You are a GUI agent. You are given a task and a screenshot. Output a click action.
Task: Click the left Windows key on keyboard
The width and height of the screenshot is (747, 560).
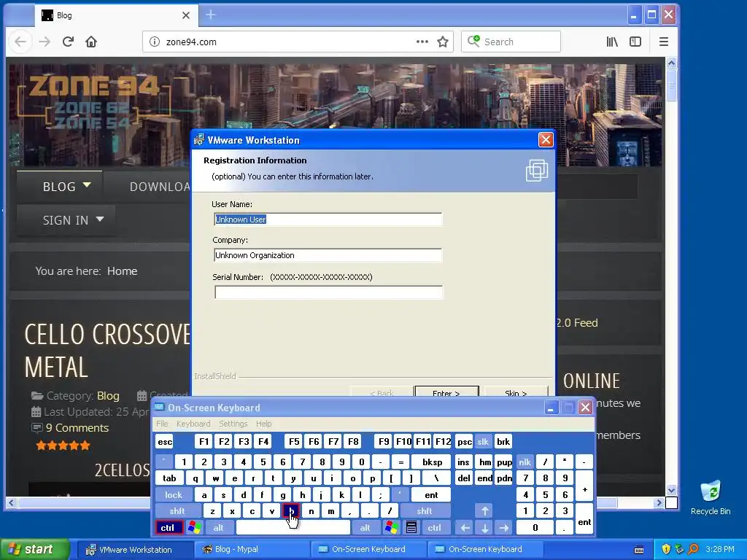point(194,528)
